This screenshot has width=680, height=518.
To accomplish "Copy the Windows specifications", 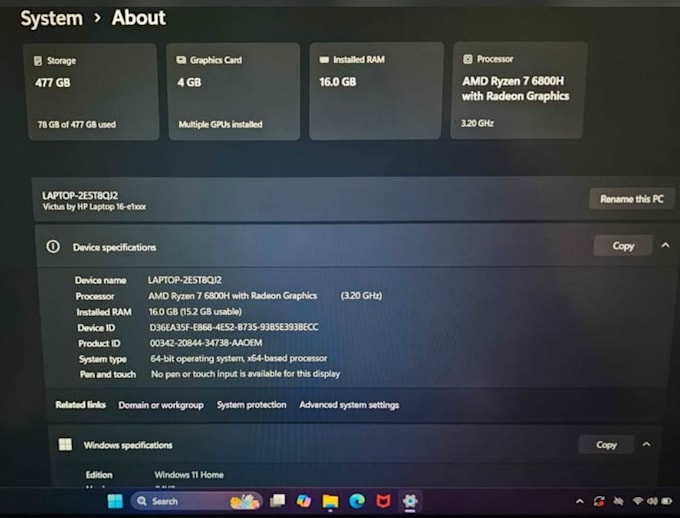I will (x=606, y=445).
